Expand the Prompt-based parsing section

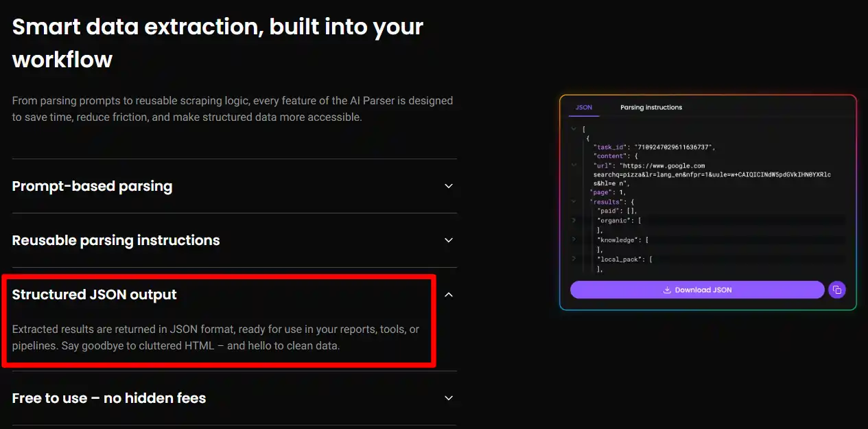coord(448,185)
